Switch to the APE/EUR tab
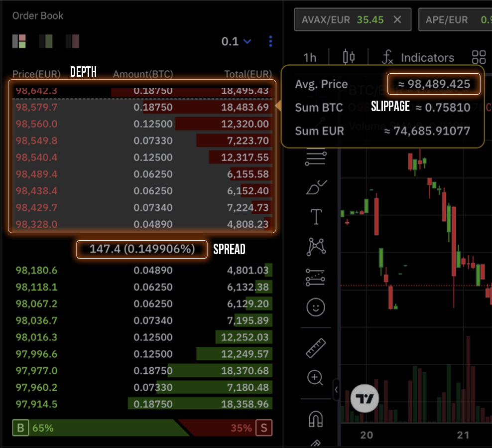The image size is (492, 448). coord(447,20)
